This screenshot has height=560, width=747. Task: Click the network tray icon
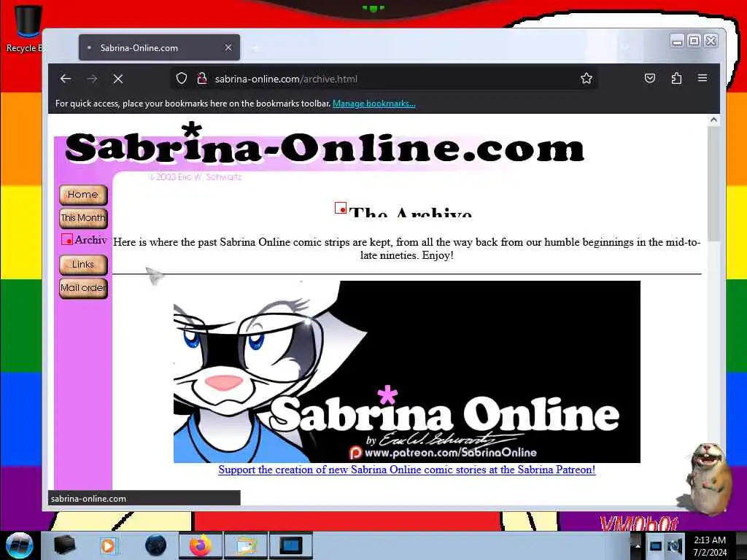656,546
